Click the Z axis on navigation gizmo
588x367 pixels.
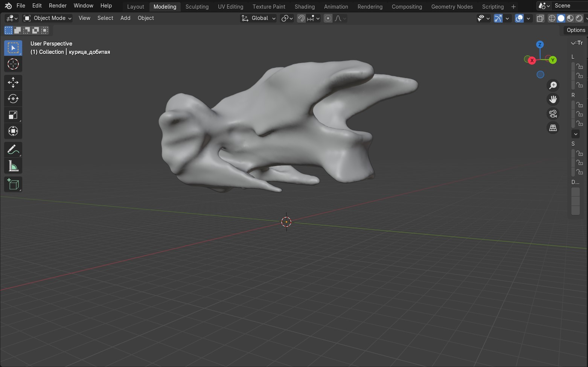540,44
